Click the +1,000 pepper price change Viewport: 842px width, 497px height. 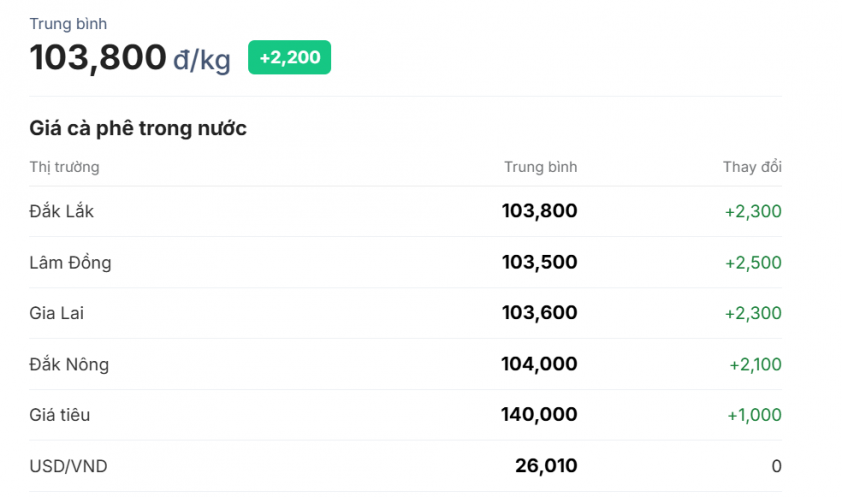coord(755,415)
